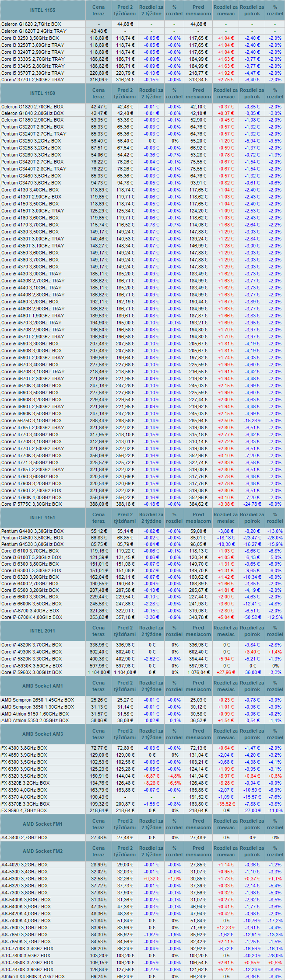Screen dimensions: 285x980
Task: Select the Pentium G3470 3,6GHz BOX row name
Action: click(x=31, y=183)
